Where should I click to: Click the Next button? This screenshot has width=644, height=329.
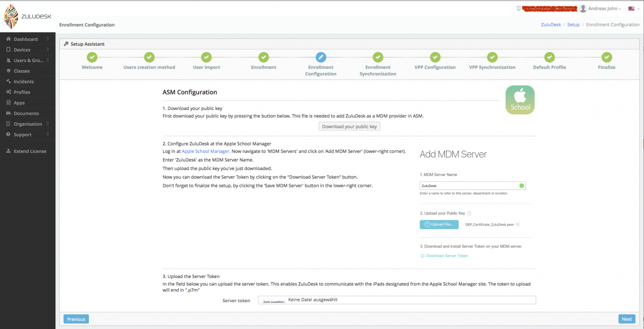click(x=626, y=319)
